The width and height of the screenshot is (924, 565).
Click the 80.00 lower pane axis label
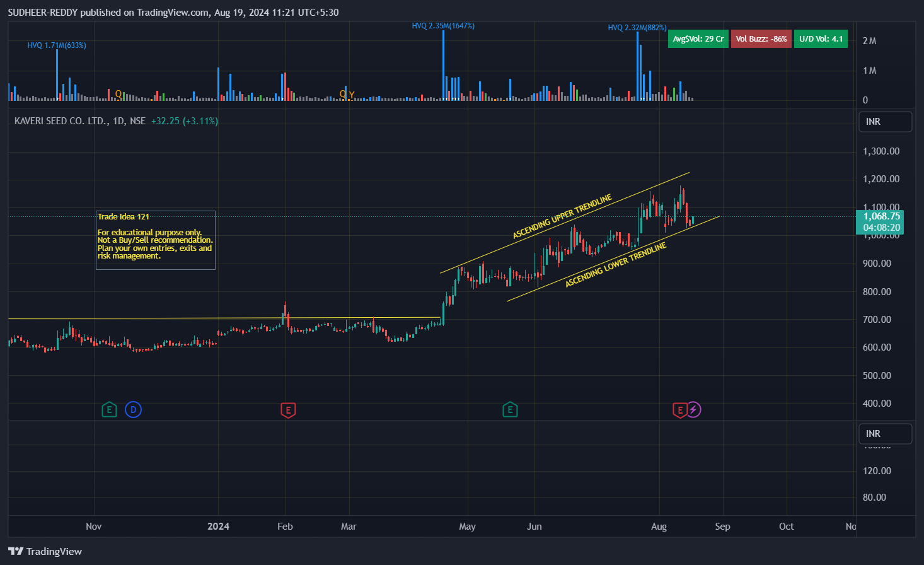pos(874,498)
